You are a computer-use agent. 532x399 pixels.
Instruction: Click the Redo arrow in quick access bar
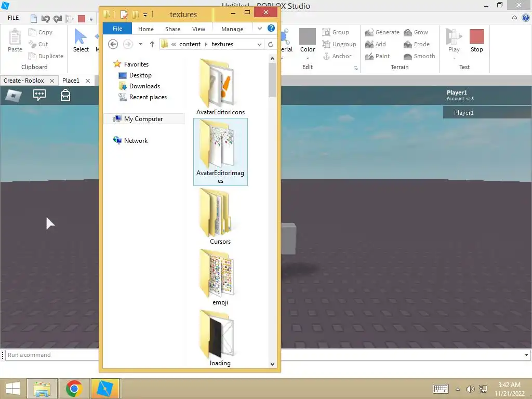click(x=57, y=19)
